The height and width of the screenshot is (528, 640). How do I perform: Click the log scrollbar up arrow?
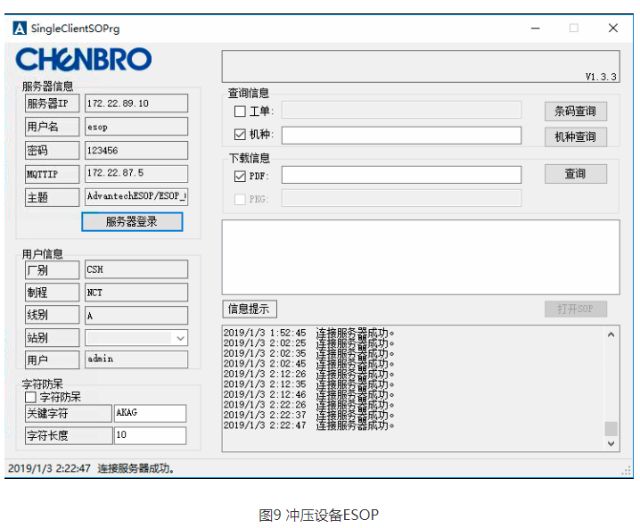click(x=611, y=334)
